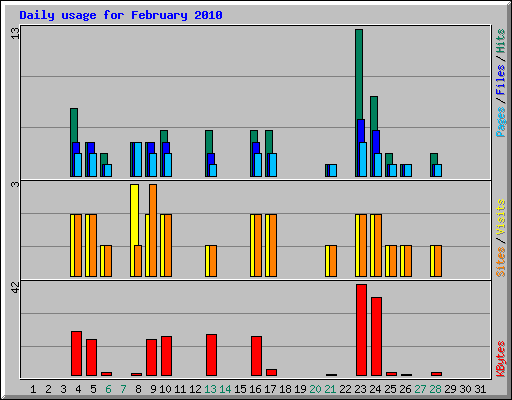Click the 'KBytes' legend label
The height and width of the screenshot is (400, 512).
[x=500, y=359]
